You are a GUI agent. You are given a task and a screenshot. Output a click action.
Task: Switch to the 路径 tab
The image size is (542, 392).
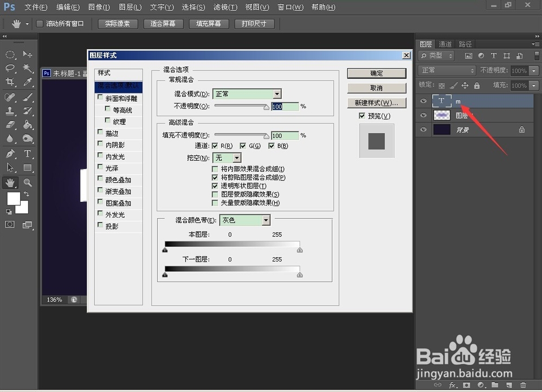tap(465, 44)
